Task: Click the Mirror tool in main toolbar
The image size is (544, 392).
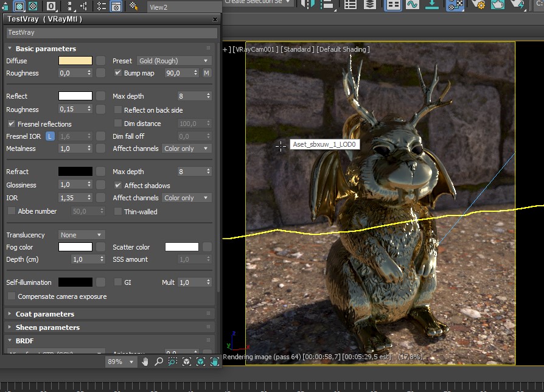Action: pos(307,4)
